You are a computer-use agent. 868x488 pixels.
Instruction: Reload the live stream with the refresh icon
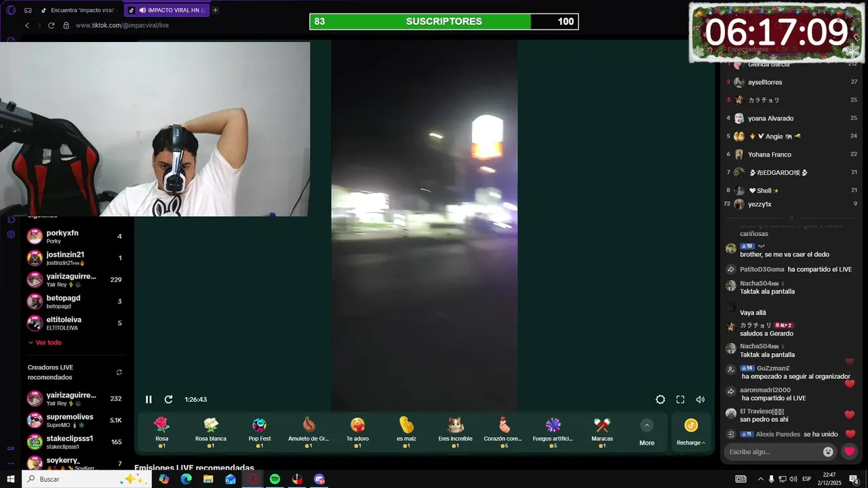168,399
